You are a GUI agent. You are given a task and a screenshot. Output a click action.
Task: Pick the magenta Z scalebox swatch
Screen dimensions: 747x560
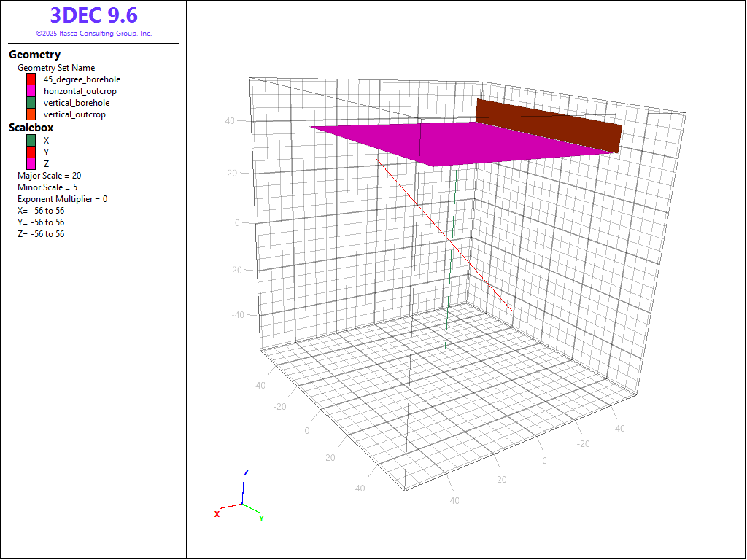[31, 163]
